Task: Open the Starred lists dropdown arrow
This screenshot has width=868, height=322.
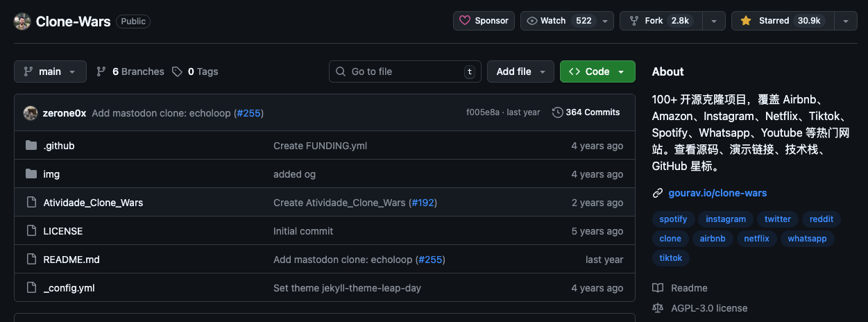Action: (x=845, y=21)
